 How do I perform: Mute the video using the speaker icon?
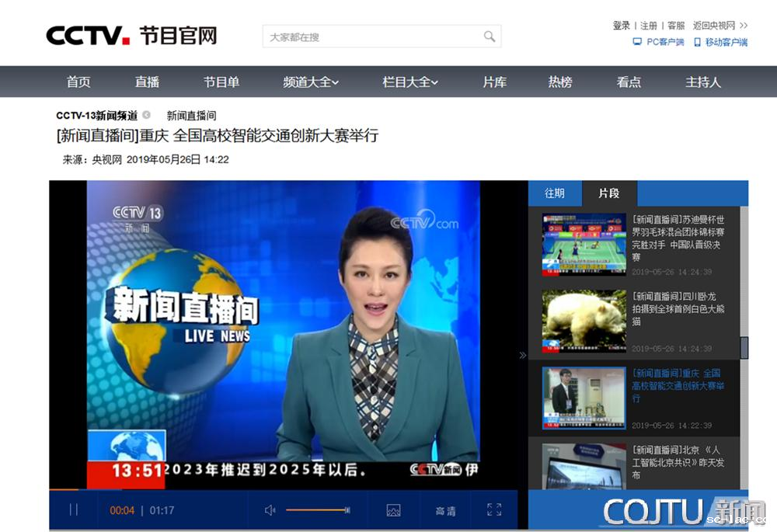tap(270, 510)
